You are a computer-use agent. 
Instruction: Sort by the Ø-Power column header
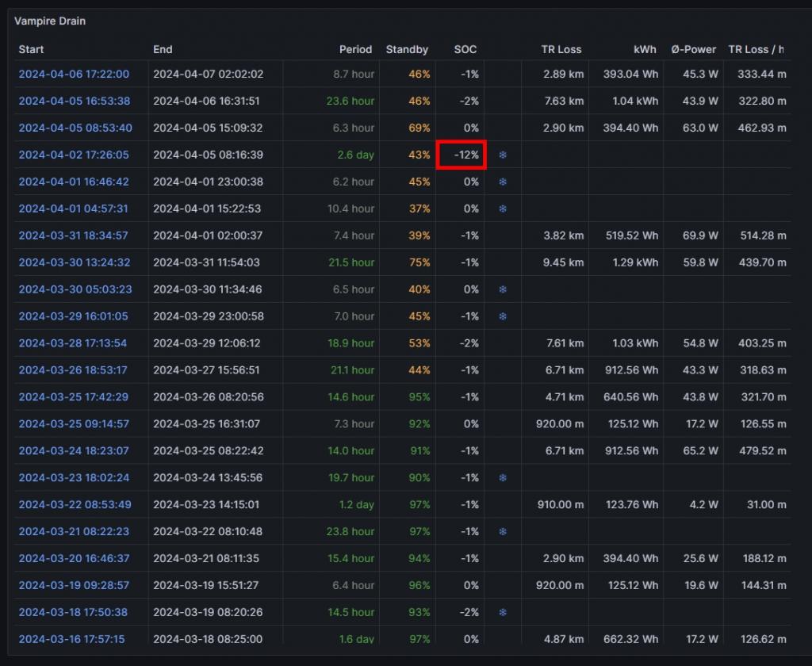pos(693,49)
